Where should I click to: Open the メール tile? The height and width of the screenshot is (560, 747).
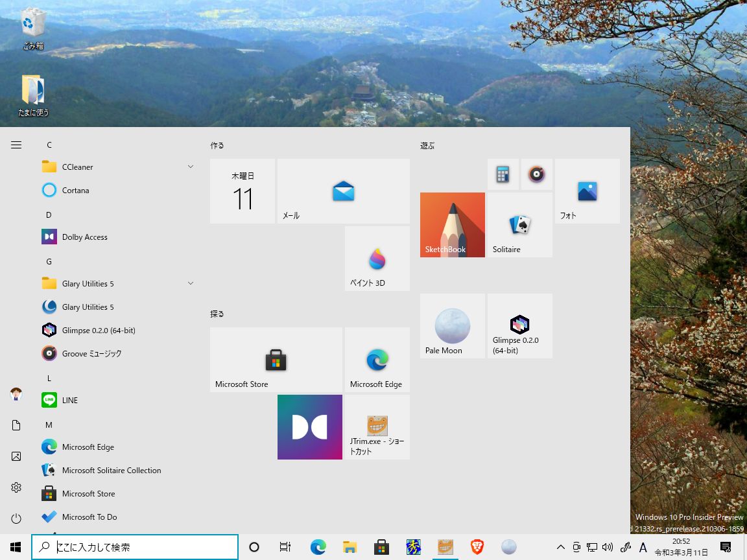(x=344, y=191)
